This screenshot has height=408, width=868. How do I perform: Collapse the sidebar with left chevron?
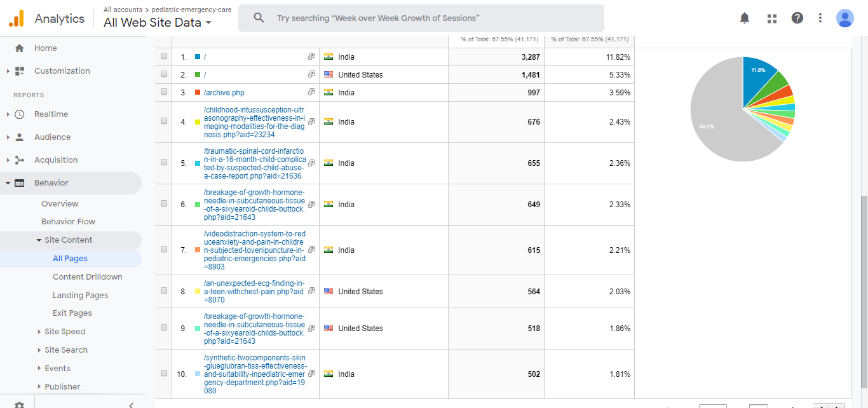131,405
